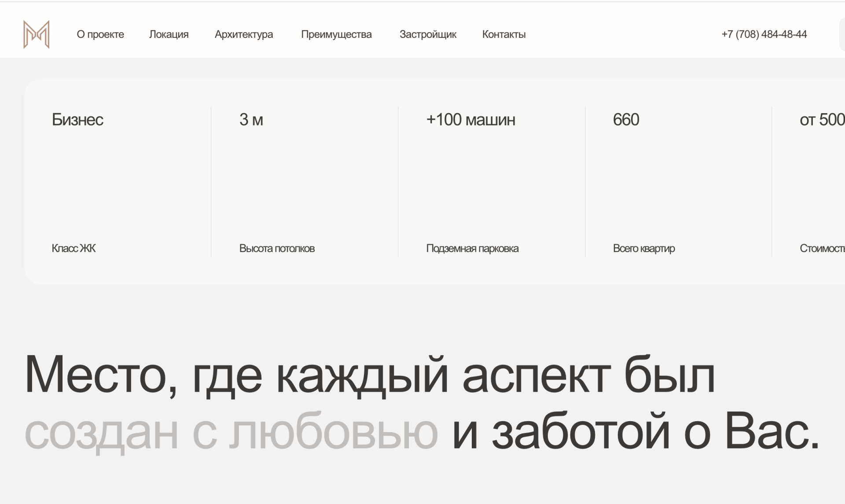Navigate to Застройщик page

click(x=428, y=34)
